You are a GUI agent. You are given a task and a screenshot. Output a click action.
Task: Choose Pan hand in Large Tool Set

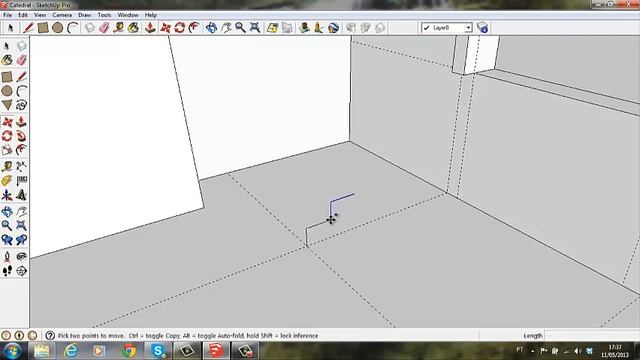pos(21,211)
